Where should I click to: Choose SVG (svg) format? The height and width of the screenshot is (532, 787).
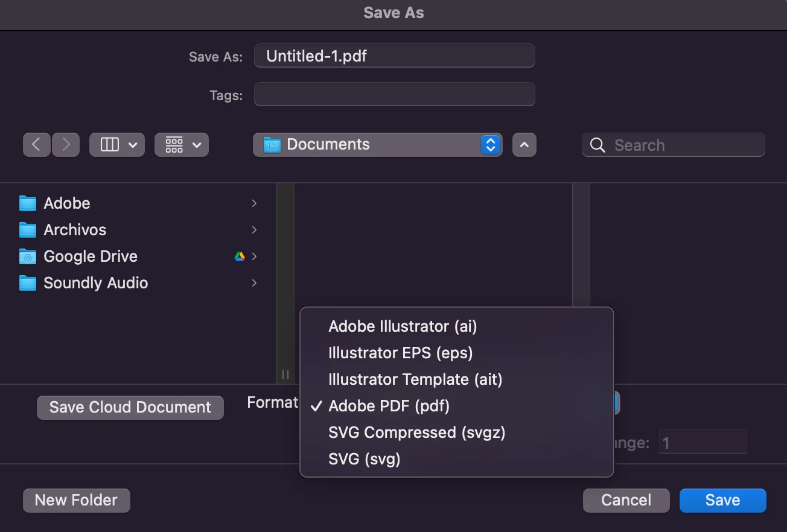click(457, 459)
